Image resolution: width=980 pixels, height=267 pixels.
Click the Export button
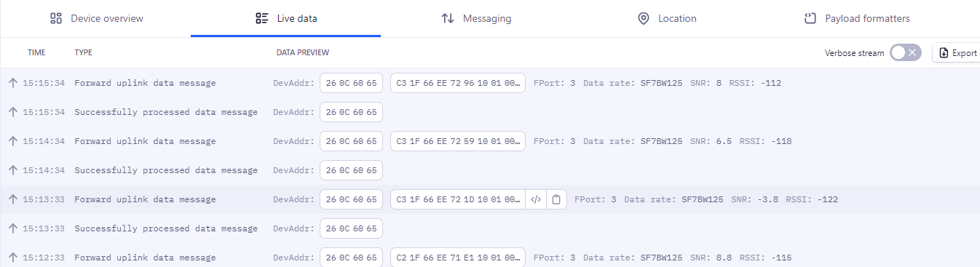[x=956, y=52]
